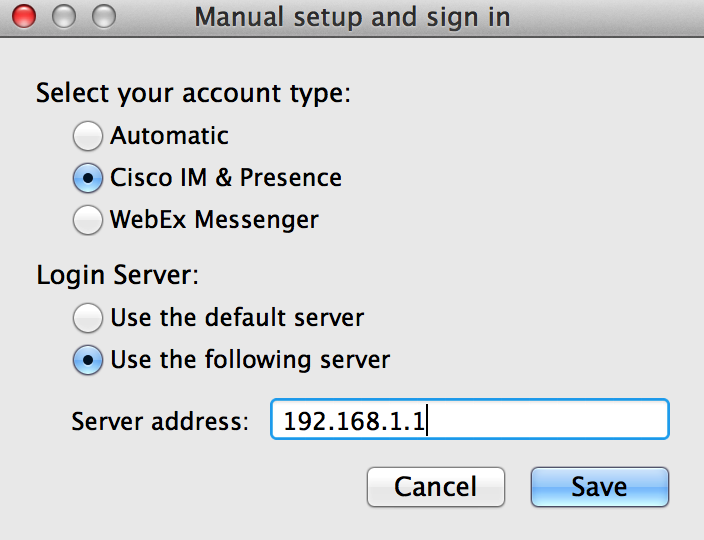This screenshot has width=704, height=540.
Task: Click the Manual setup and sign in title
Action: tap(352, 18)
